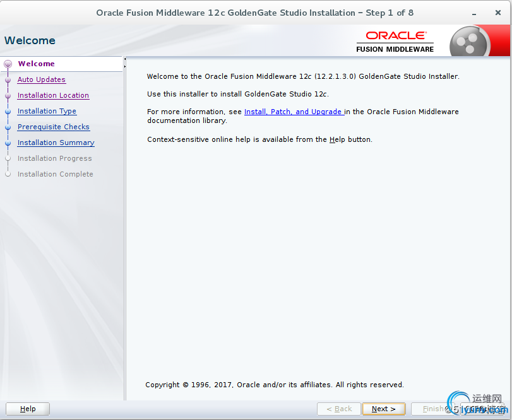512x420 pixels.
Task: Click the Auto Updates step bullet
Action: 8,79
